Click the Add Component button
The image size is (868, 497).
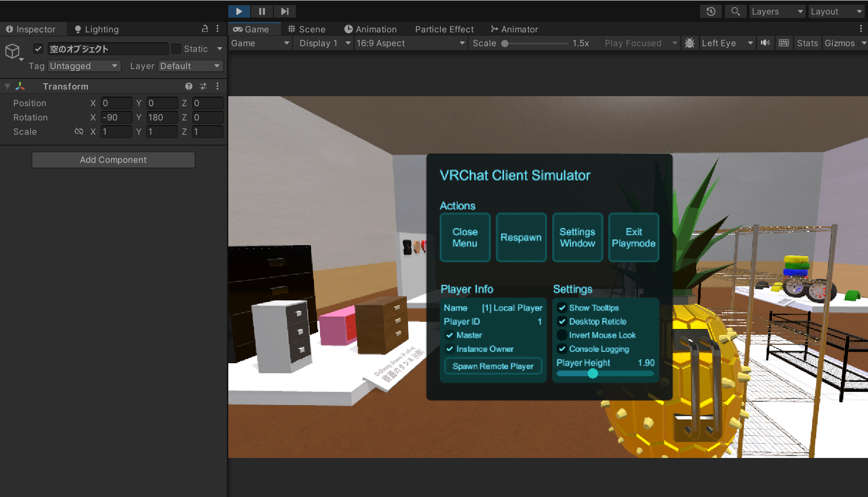point(113,160)
